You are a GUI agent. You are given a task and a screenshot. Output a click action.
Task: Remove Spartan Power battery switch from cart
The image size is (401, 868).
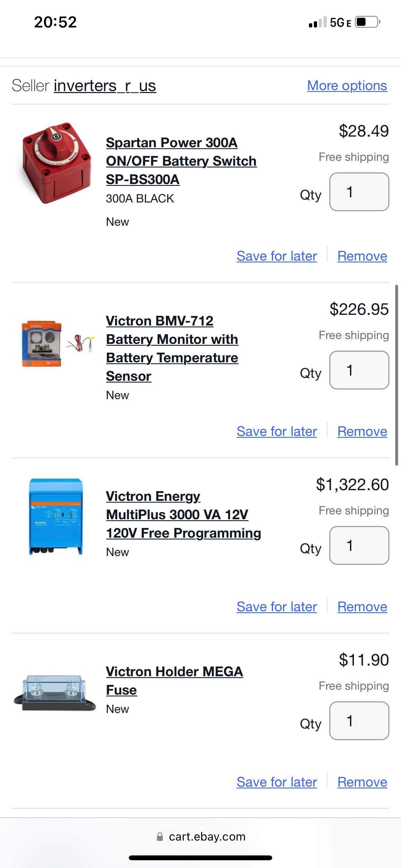click(362, 256)
